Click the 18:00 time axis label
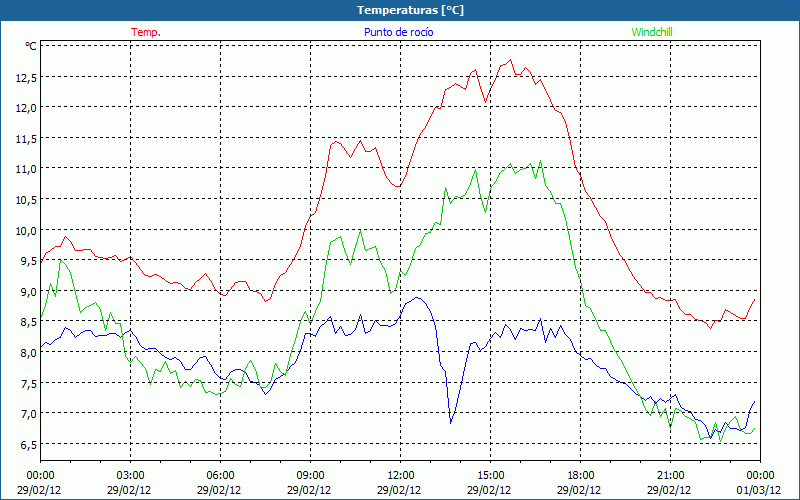 coord(580,476)
